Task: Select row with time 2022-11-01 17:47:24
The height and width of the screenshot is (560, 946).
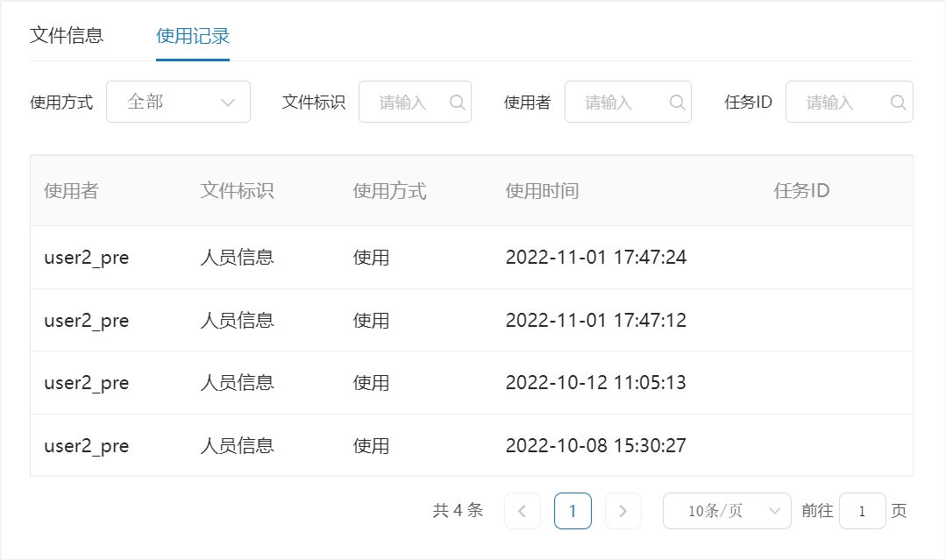Action: [x=595, y=258]
